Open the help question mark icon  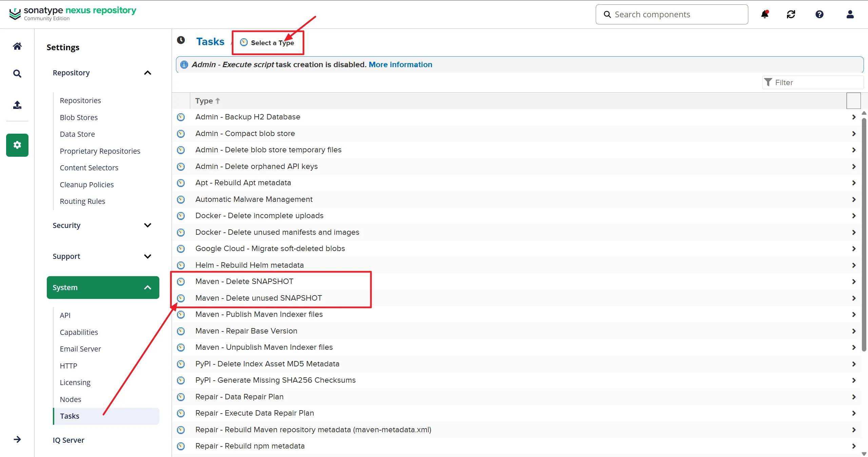(820, 14)
